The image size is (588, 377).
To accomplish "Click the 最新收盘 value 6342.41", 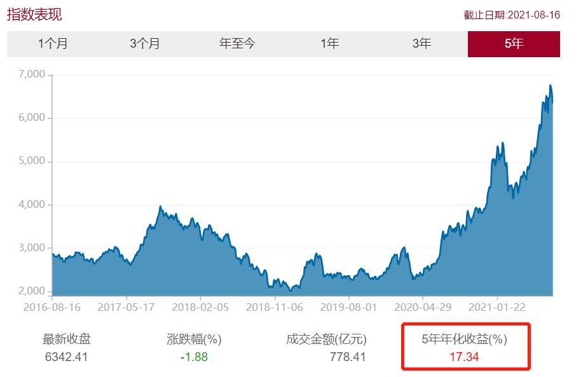I will click(65, 357).
